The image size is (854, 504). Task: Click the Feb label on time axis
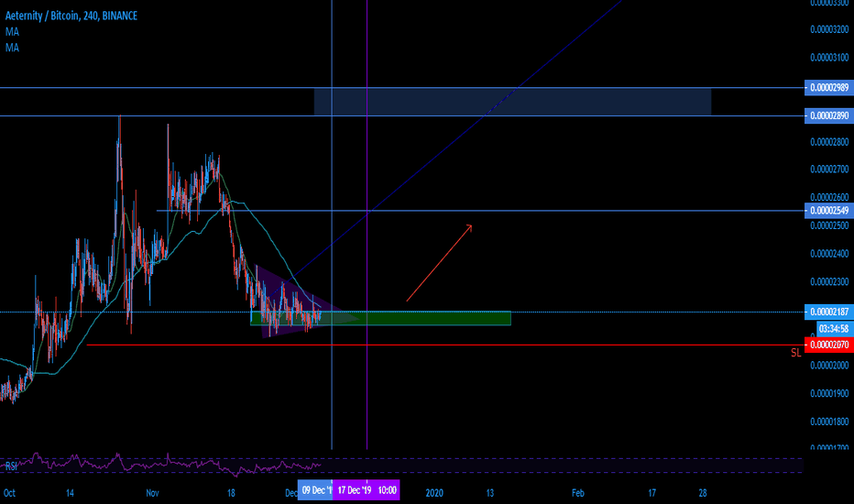click(x=578, y=493)
